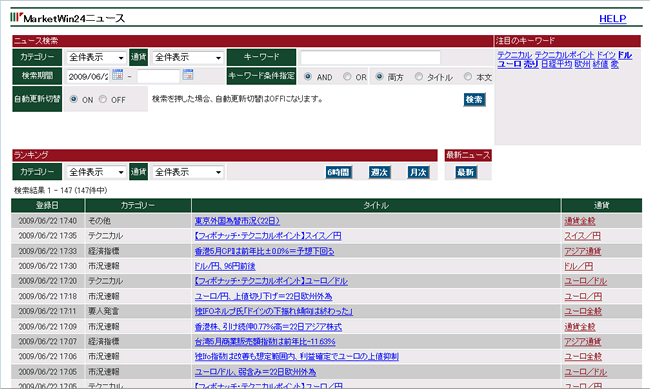650x389 pixels.
Task: Open 台湾5月商業販売額指数 article link
Action: 265,341
